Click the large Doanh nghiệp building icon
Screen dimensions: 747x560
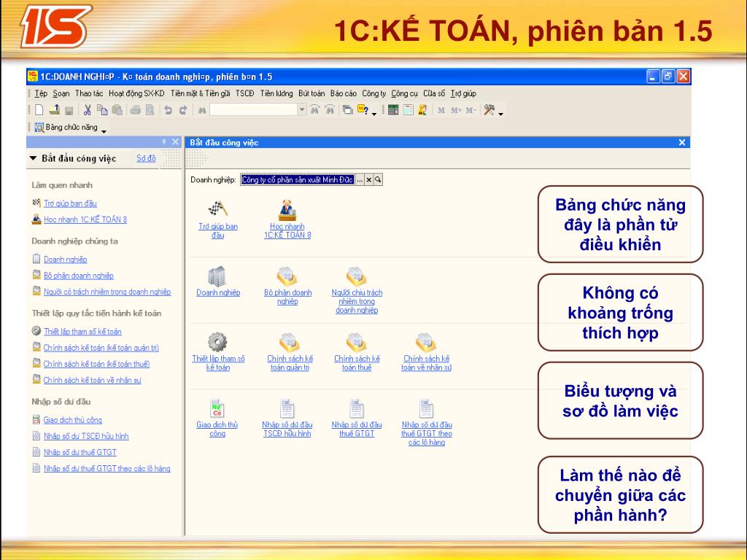click(217, 276)
